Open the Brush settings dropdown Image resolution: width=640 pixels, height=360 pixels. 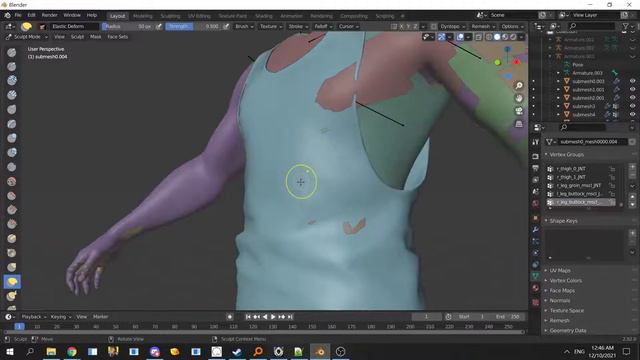click(244, 27)
